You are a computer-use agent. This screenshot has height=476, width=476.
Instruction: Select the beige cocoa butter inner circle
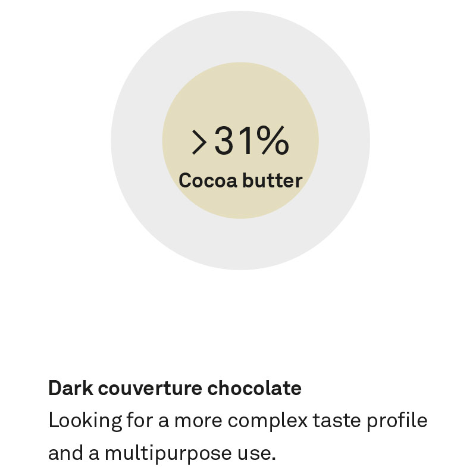(240, 140)
